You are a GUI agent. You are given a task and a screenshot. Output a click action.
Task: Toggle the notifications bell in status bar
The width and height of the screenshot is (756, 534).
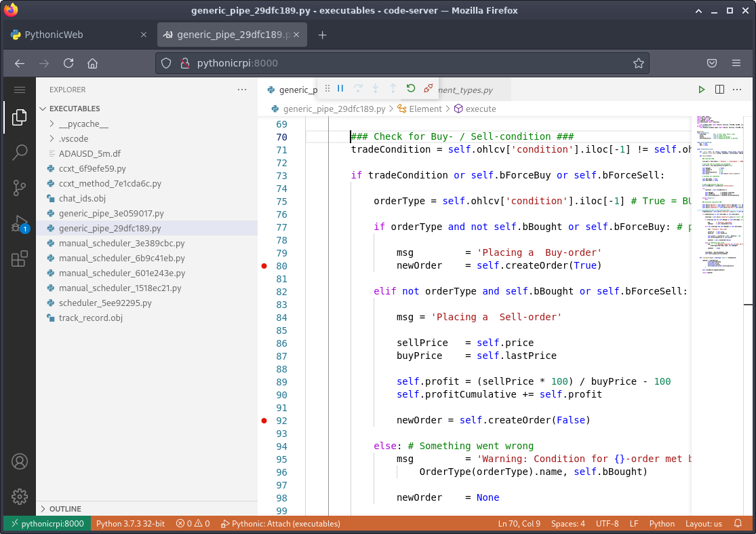pyautogui.click(x=738, y=523)
